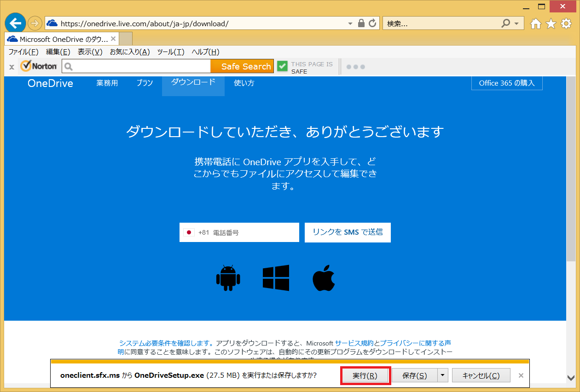Click the browser Back arrow button
Image resolution: width=580 pixels, height=392 pixels.
(16, 23)
